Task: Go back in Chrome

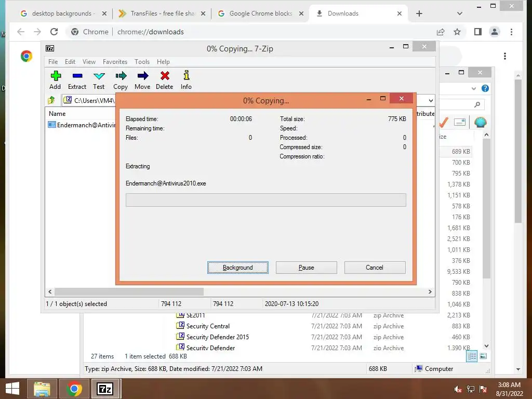Action: pyautogui.click(x=21, y=32)
